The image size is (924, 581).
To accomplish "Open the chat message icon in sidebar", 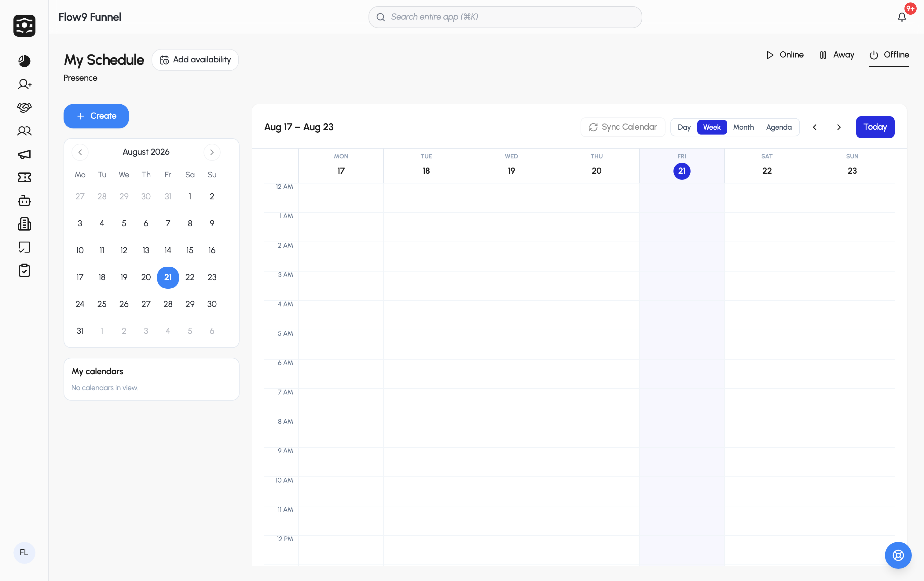I will point(24,247).
